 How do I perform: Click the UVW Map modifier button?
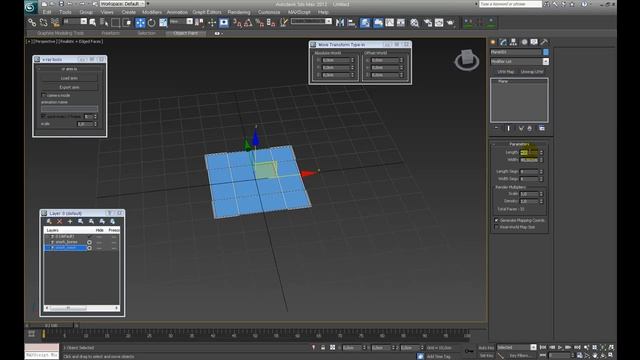click(x=505, y=72)
